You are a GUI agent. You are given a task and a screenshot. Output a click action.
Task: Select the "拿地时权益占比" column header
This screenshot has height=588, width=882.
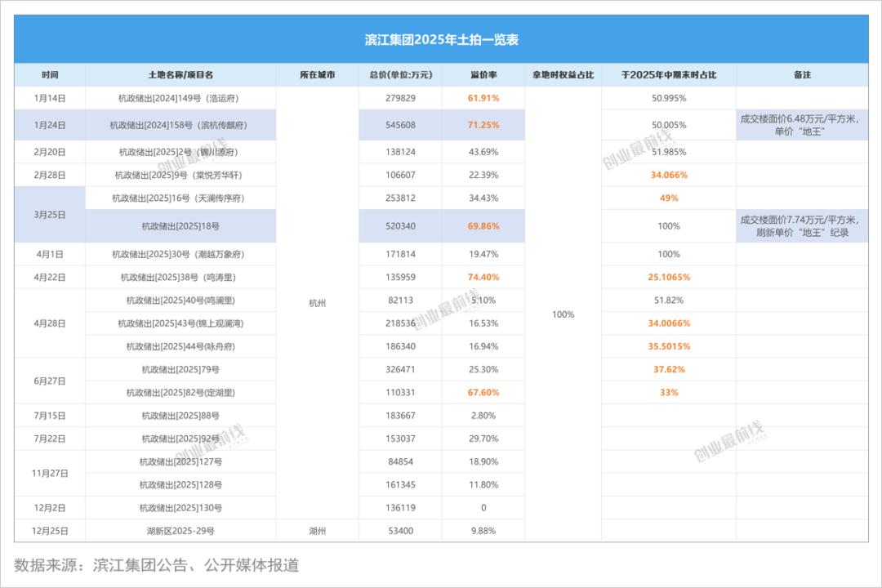(563, 75)
